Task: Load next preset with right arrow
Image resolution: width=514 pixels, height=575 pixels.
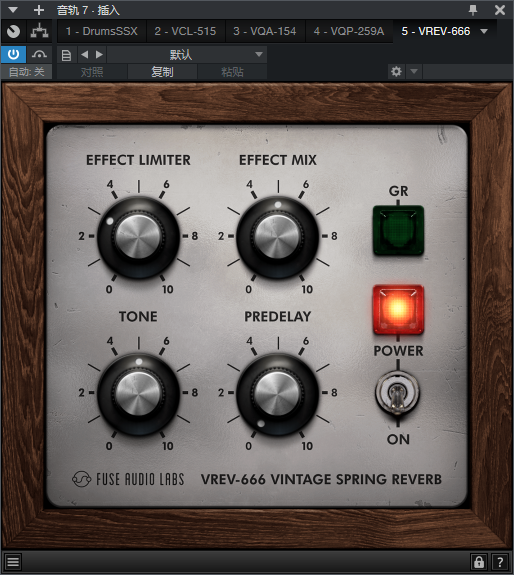Action: coord(99,55)
